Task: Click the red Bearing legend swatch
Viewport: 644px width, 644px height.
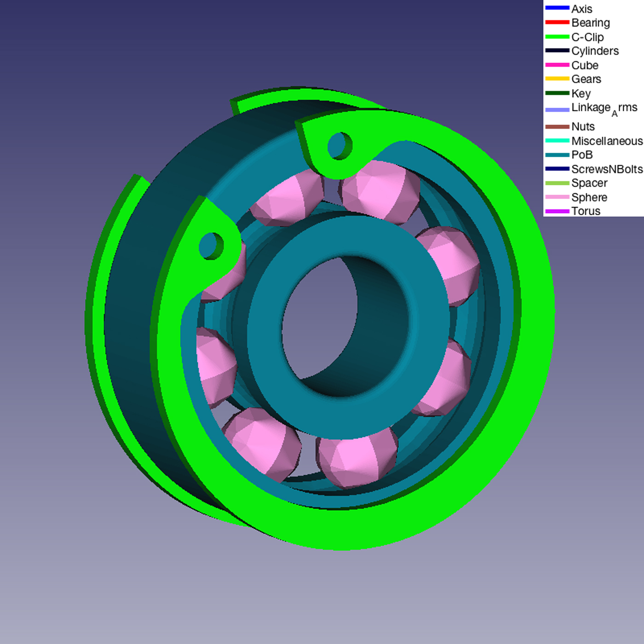Action: click(x=557, y=22)
